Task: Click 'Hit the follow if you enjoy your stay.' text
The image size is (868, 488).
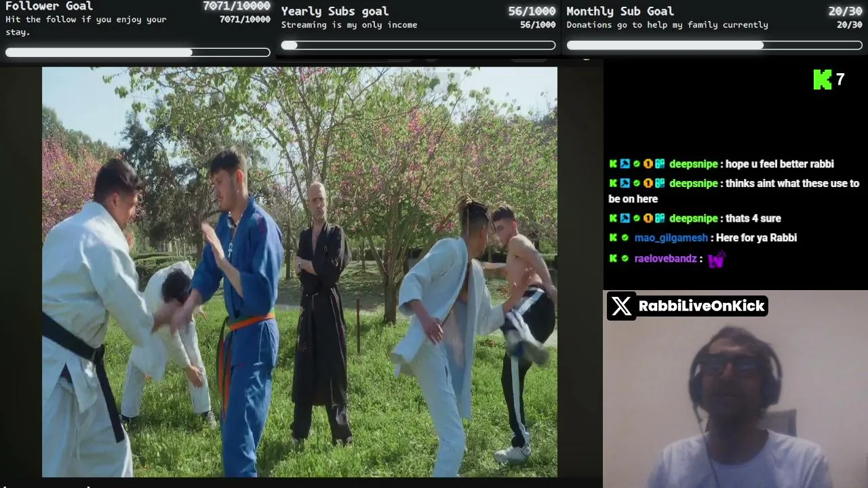Action: [x=86, y=25]
